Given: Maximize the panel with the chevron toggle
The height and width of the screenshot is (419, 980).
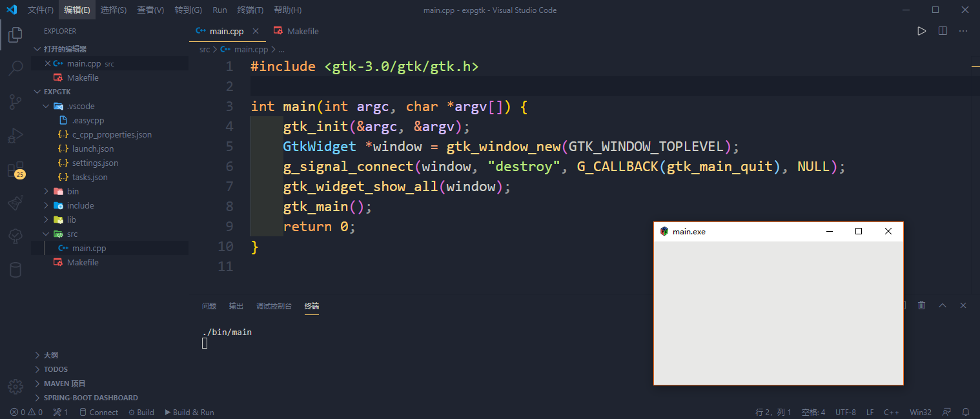Looking at the screenshot, I should (943, 305).
